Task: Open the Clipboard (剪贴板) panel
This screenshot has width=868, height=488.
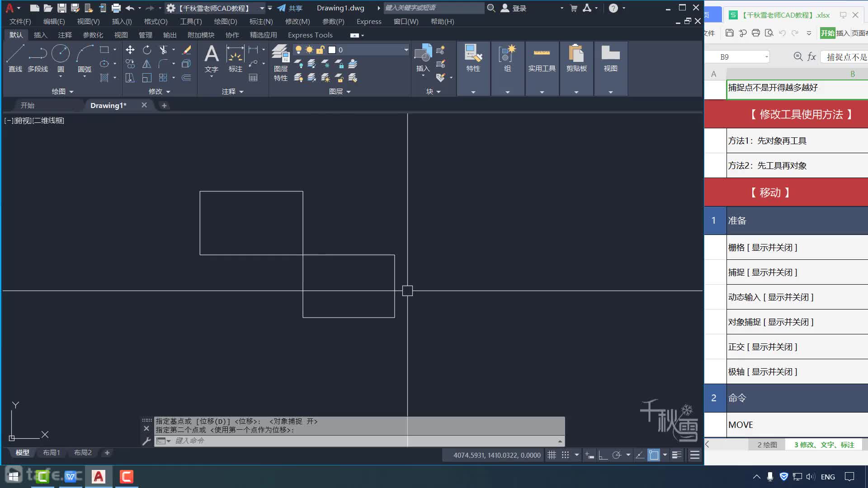Action: (x=576, y=68)
